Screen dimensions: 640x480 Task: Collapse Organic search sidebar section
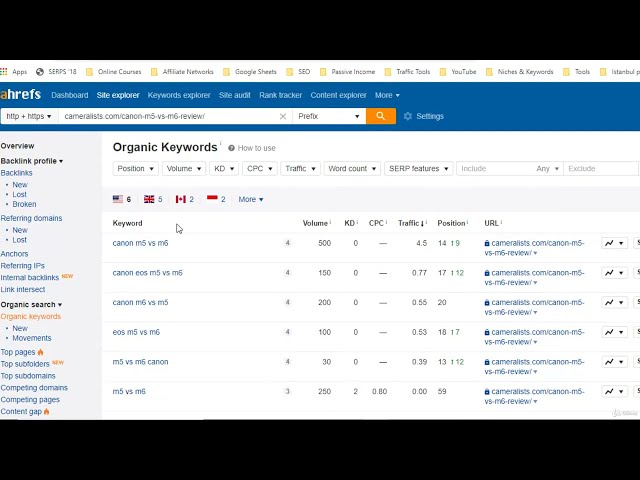[x=31, y=304]
